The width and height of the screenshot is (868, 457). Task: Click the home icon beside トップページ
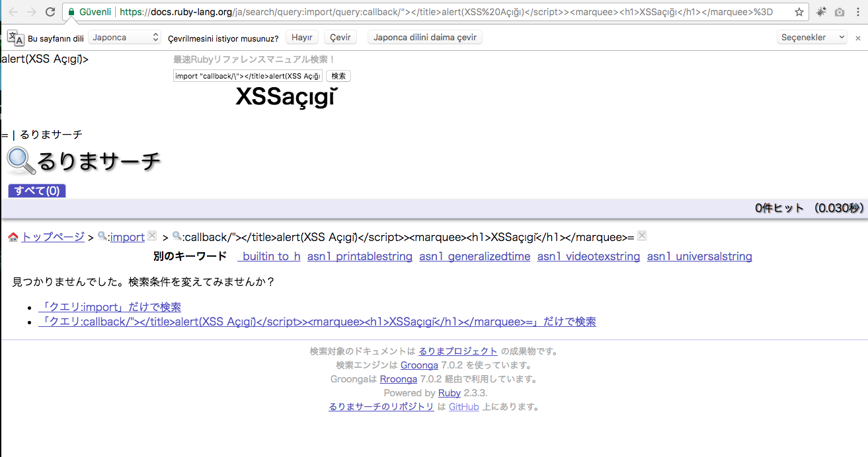coord(13,237)
